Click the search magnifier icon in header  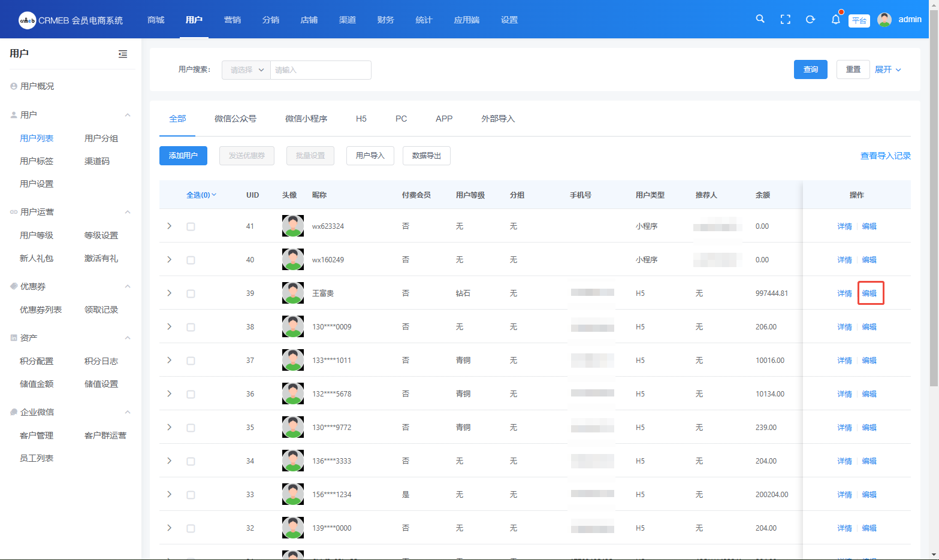[x=760, y=19]
